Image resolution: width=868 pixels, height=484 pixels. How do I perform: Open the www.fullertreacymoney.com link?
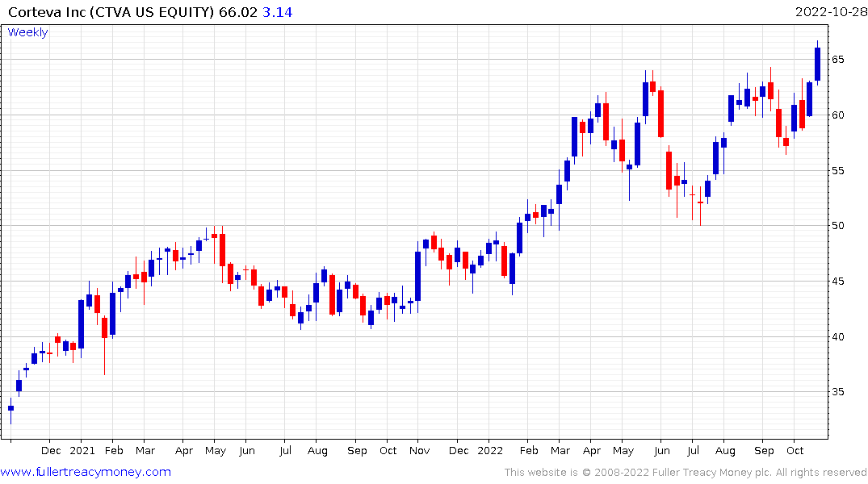(86, 472)
